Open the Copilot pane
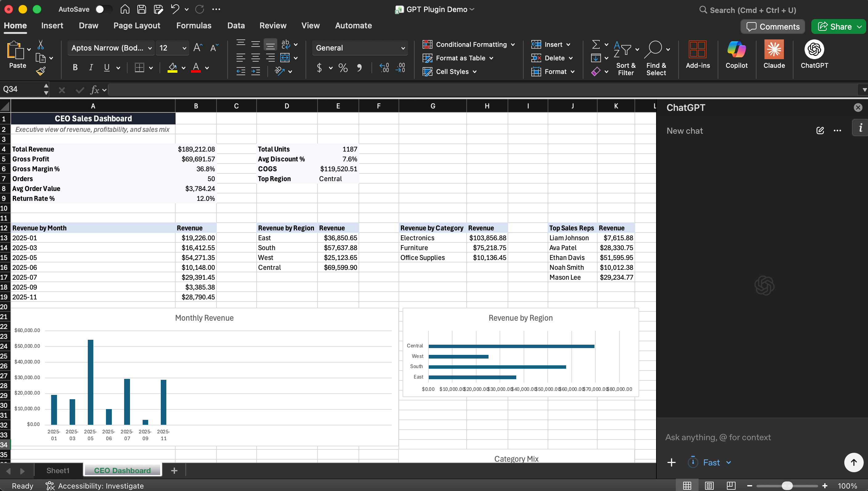Image resolution: width=868 pixels, height=491 pixels. [x=736, y=56]
